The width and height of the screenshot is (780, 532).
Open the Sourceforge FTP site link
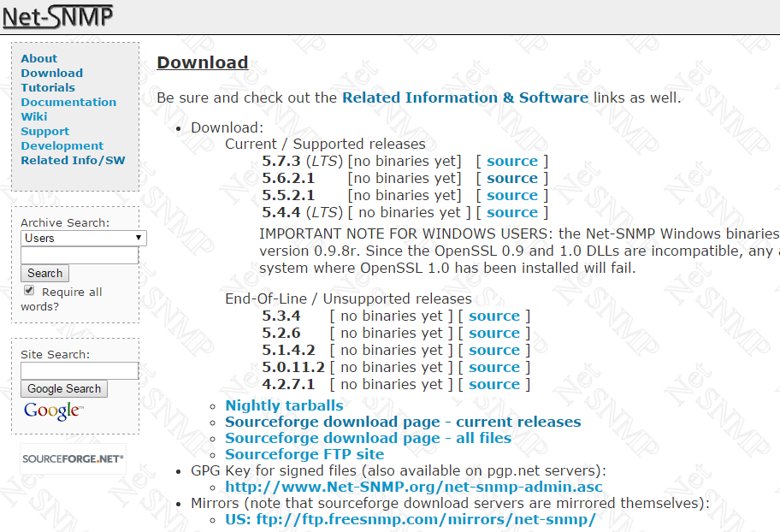304,454
